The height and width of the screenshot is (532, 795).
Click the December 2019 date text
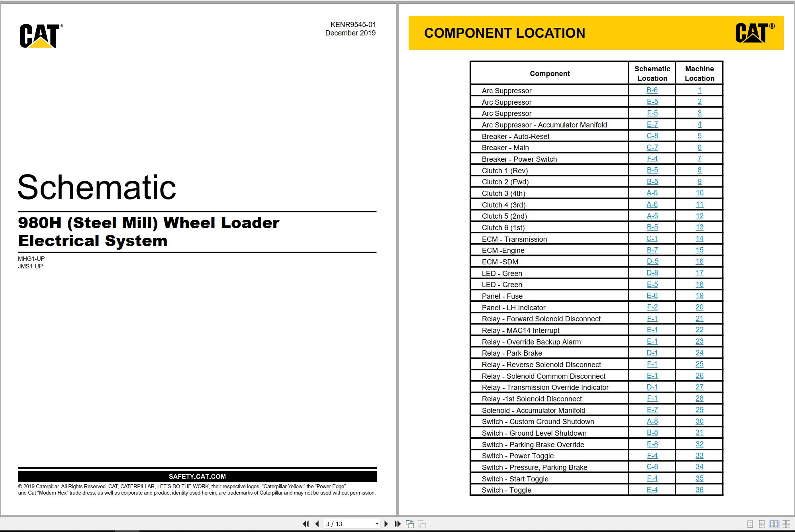click(x=350, y=33)
